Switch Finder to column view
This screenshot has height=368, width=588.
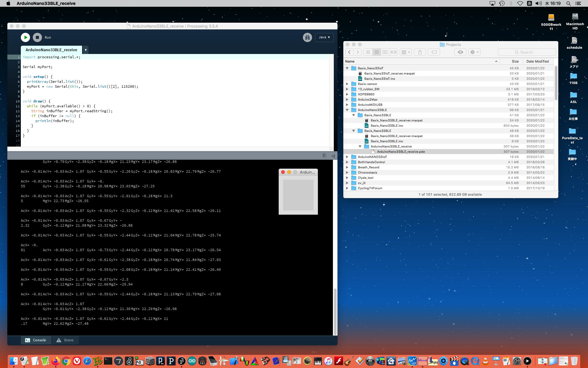(385, 52)
